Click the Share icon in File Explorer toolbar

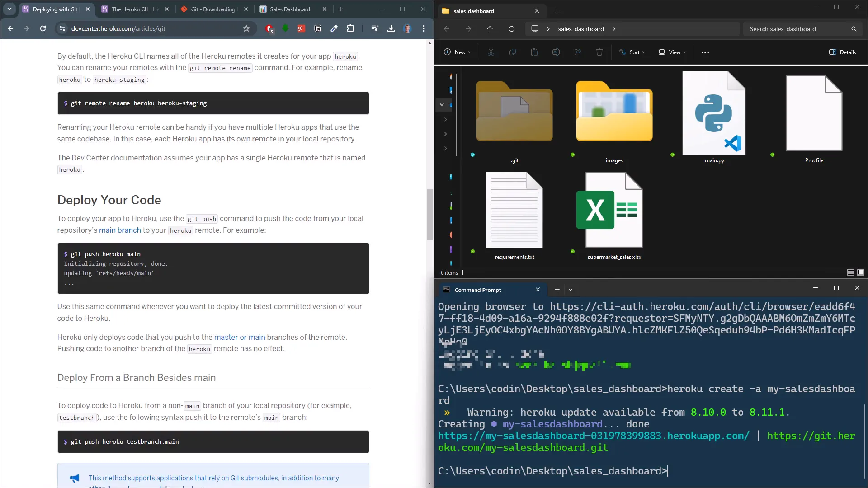coord(577,52)
